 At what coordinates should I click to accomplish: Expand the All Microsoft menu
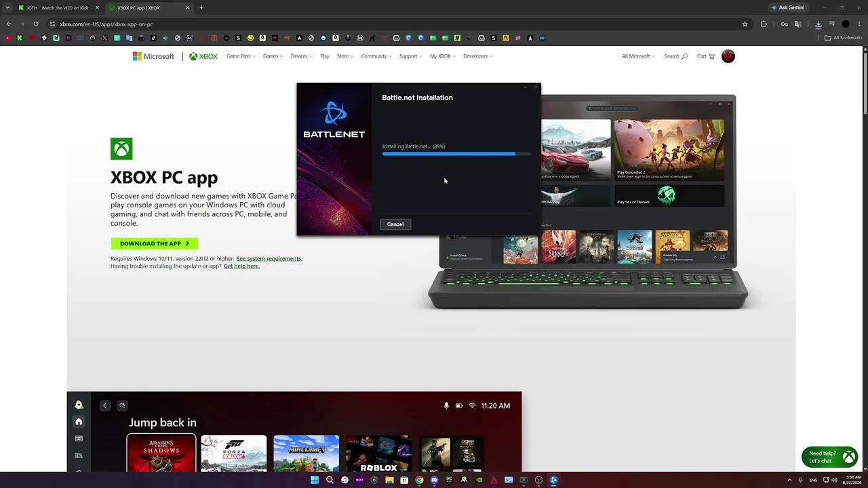coord(638,56)
